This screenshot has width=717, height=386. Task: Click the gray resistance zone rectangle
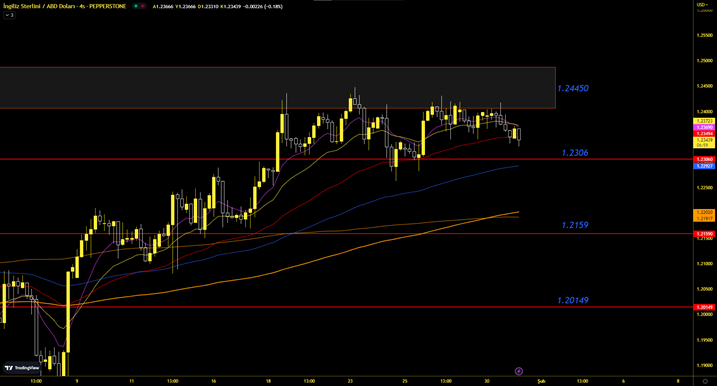(x=278, y=88)
